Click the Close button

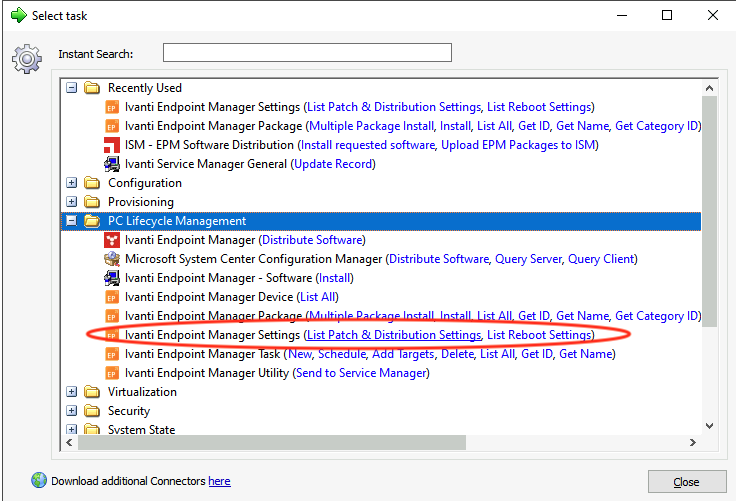coord(687,482)
